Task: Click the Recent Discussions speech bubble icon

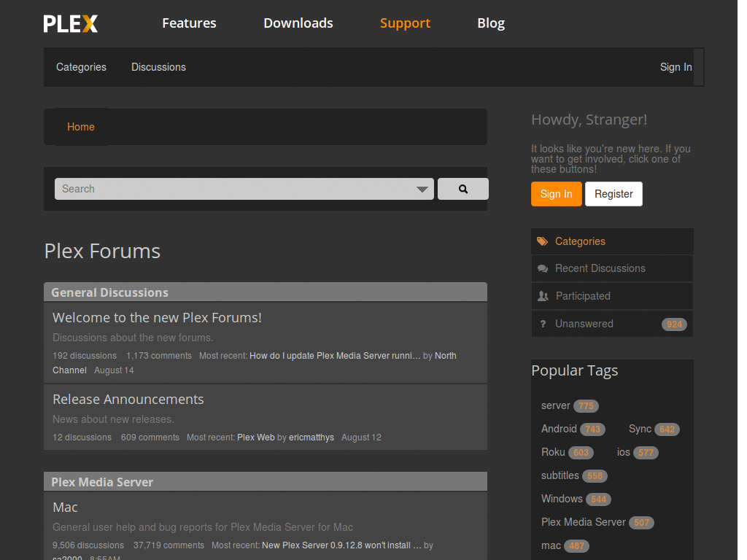Action: pyautogui.click(x=542, y=268)
